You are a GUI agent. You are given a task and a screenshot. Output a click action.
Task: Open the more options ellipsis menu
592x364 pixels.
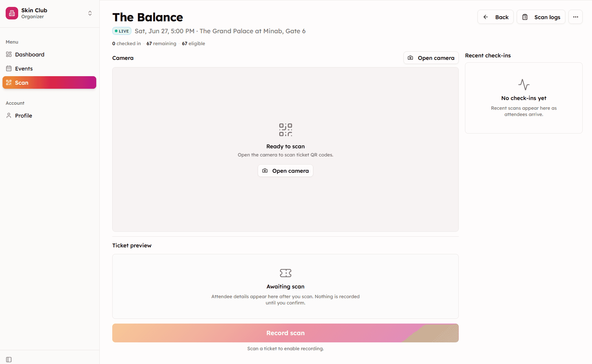576,17
